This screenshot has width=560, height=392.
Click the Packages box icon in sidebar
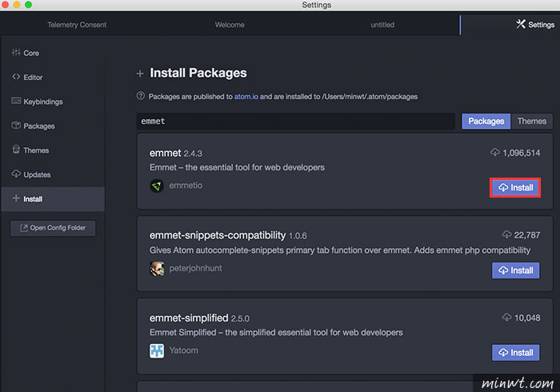(16, 126)
